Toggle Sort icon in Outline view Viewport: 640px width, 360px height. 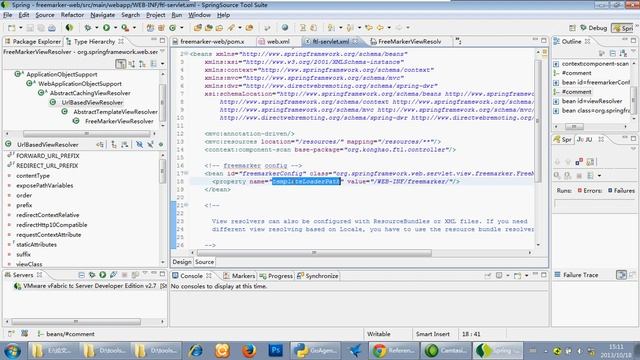(x=623, y=53)
